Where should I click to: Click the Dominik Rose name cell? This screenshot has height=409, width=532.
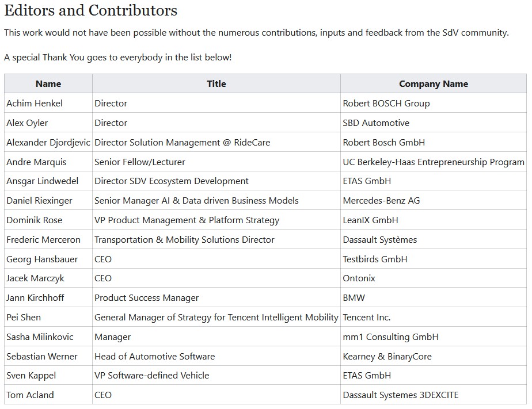pos(34,220)
